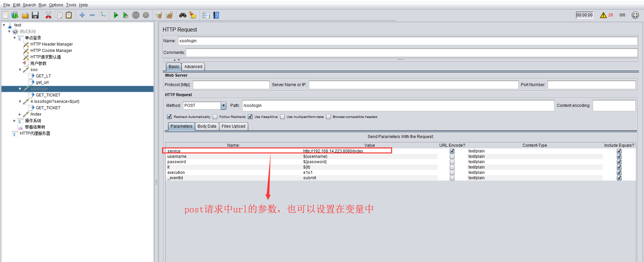Switch to the Advanced tab
644x262 pixels.
[x=193, y=67]
